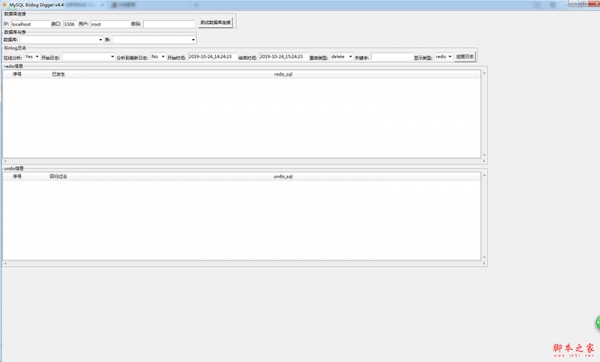Click the undo panel scroll down arrow
The width and height of the screenshot is (600, 362).
[x=484, y=257]
